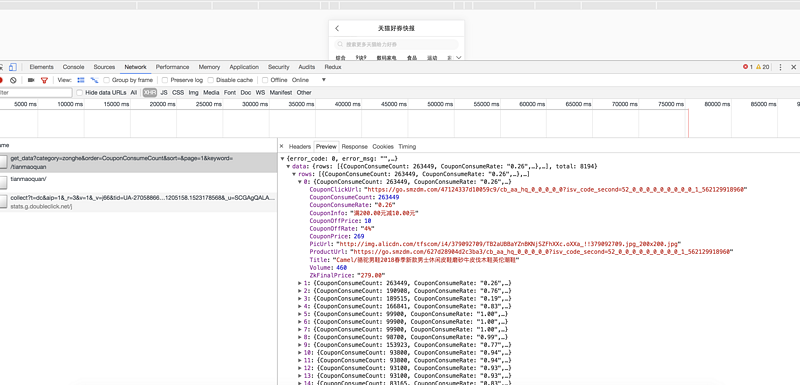
Task: Filter requests by Other
Action: point(304,93)
